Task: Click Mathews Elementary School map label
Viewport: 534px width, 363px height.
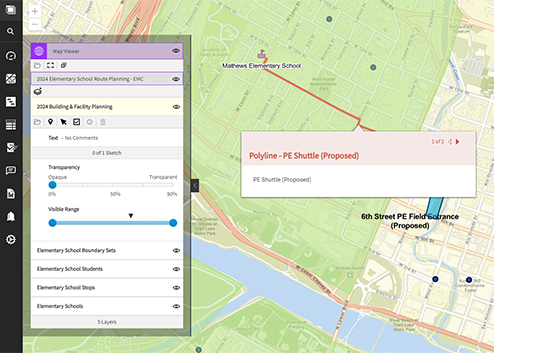Action: tap(262, 66)
